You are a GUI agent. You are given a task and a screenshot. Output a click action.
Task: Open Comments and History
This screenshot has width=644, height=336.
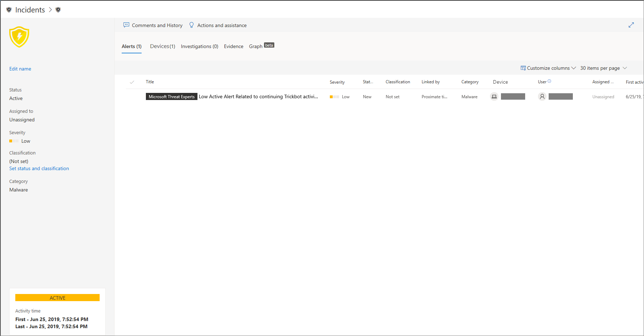click(153, 25)
